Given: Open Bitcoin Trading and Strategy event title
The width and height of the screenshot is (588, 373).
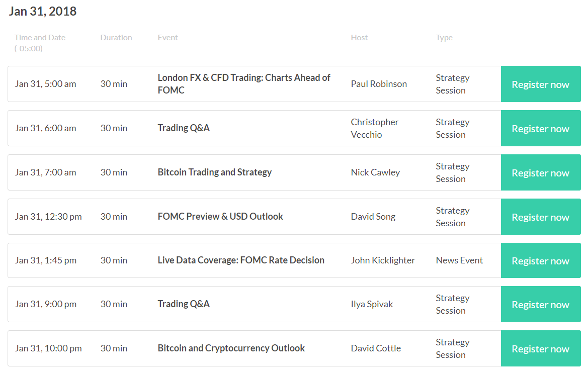Looking at the screenshot, I should [x=214, y=172].
